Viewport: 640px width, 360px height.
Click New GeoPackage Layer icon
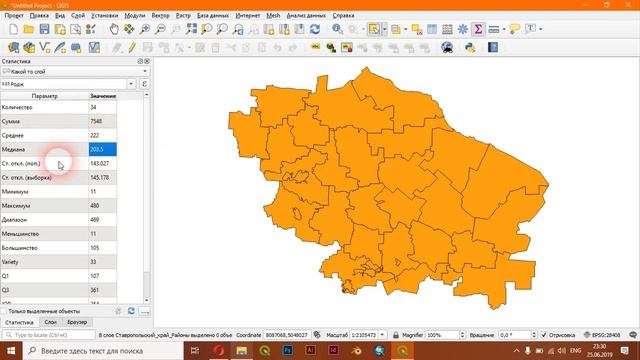click(x=29, y=47)
